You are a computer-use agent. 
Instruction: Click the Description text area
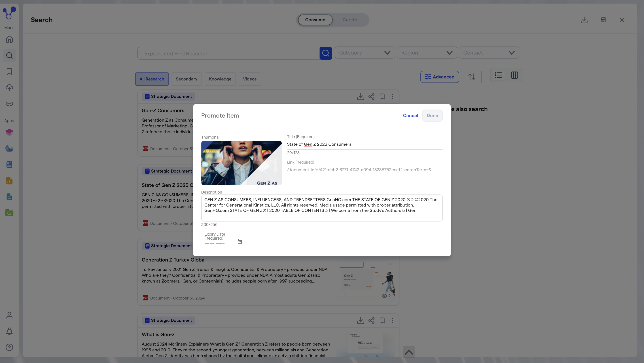(322, 208)
